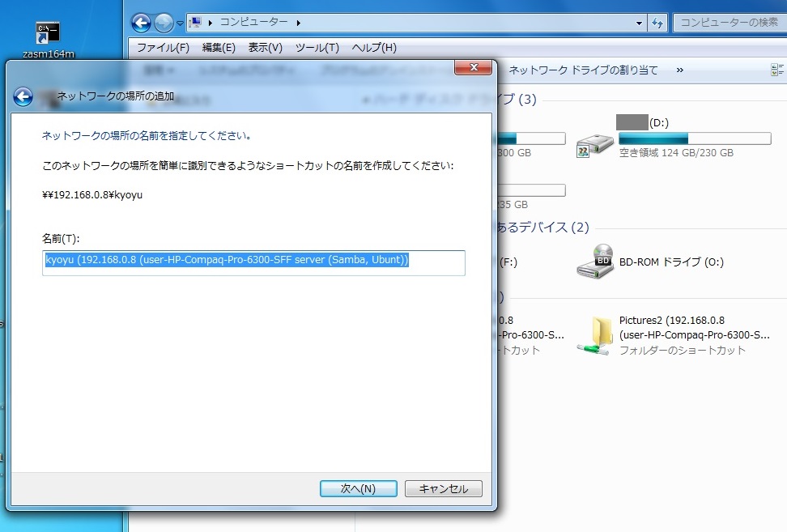Click the D: drive free space bar
The width and height of the screenshot is (787, 532).
pos(694,138)
